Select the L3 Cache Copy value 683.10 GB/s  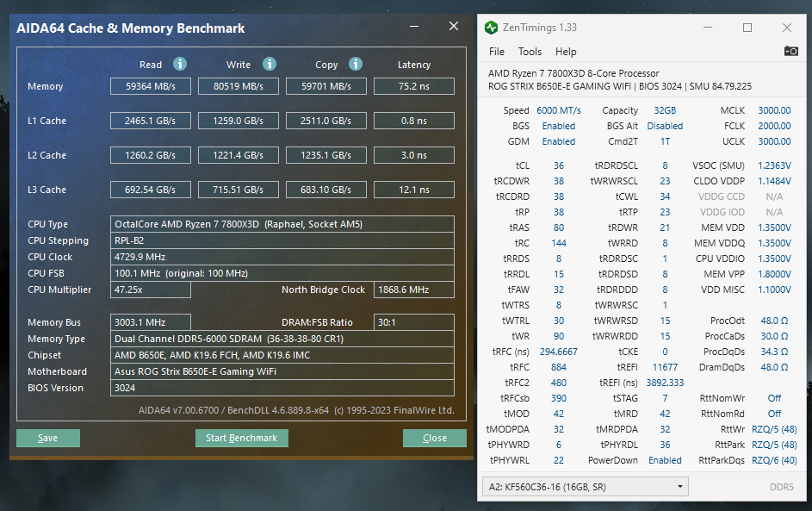[326, 190]
